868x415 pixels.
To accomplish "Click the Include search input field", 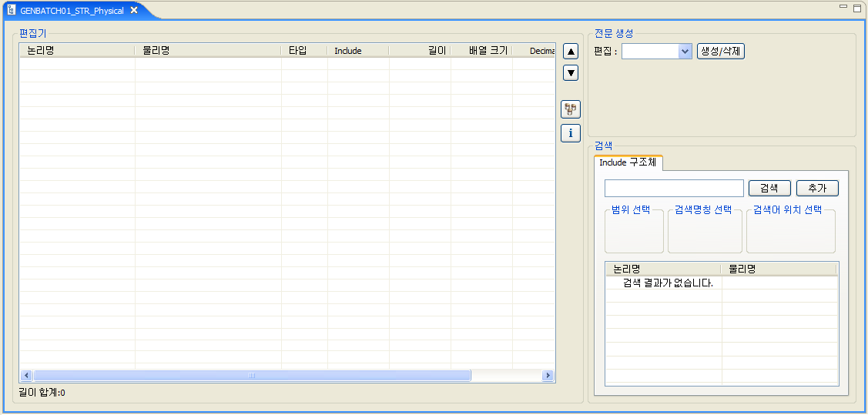I will pyautogui.click(x=674, y=188).
